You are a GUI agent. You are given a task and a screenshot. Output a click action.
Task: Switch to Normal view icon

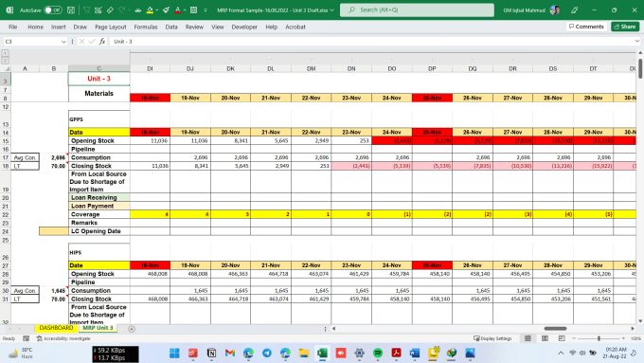528,338
